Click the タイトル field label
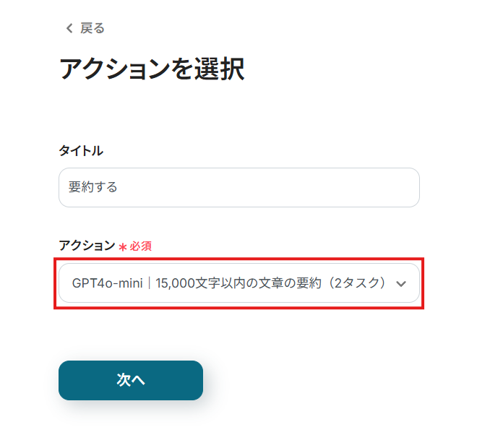 (81, 150)
